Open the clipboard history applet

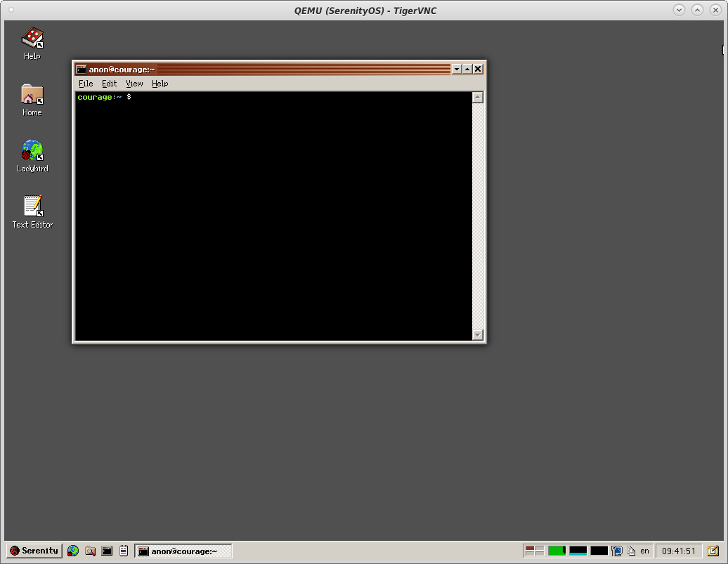631,551
